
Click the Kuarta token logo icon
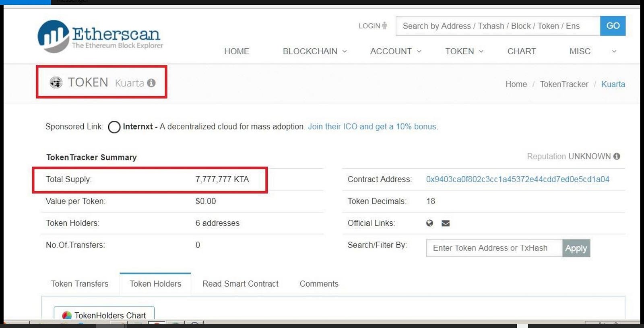pos(56,83)
